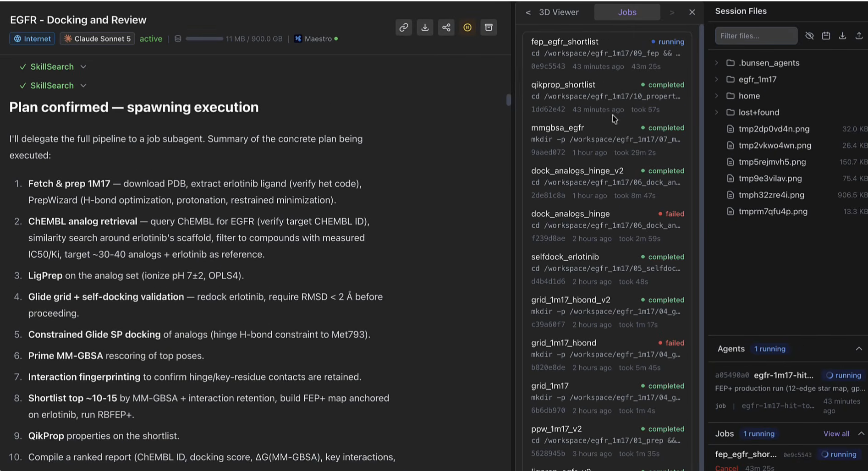Click the upload icon in Session Files

[x=859, y=36]
